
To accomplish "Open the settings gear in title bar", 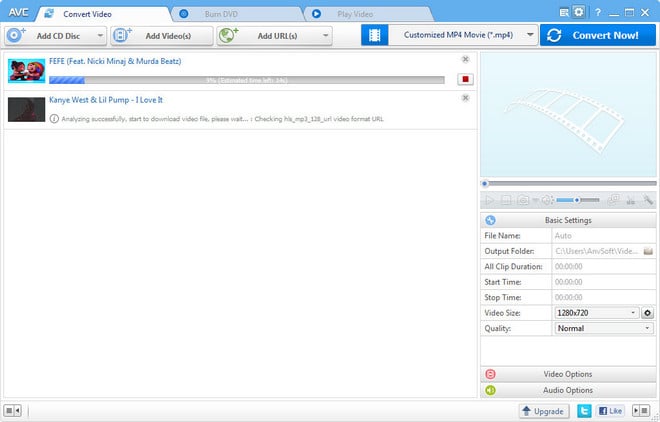I will [x=579, y=12].
